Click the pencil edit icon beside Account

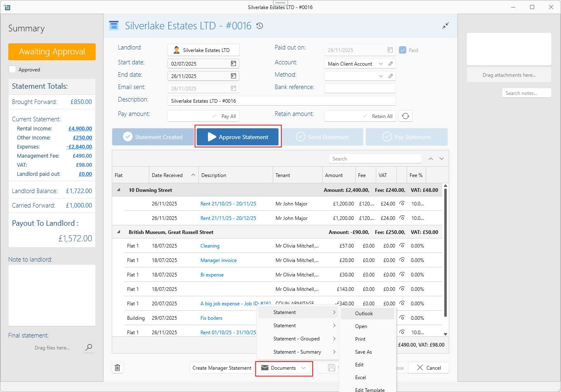coord(391,64)
